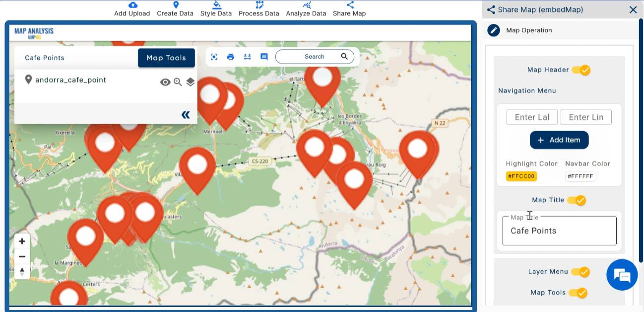Screen dimensions: 644x312
Task: Open the Analyze Data menu
Action: [306, 9]
